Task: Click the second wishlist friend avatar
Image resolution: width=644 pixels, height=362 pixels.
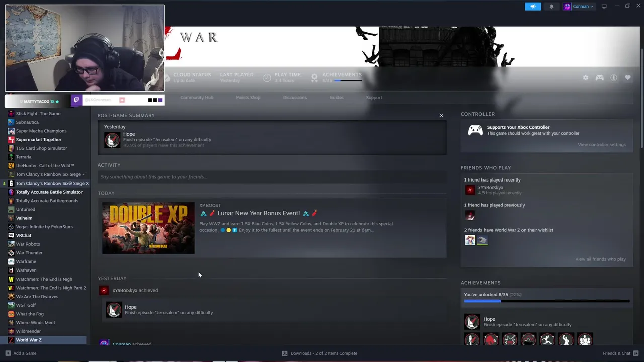Action: 482,240
